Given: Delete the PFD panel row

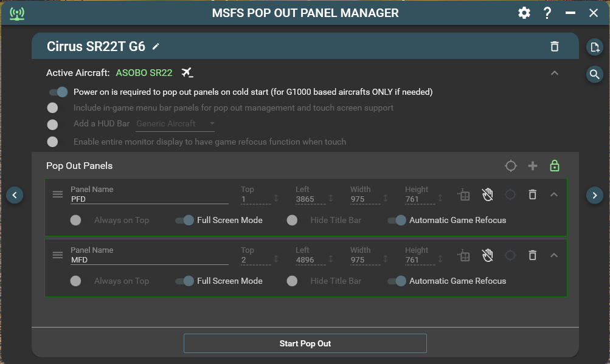Looking at the screenshot, I should click(532, 194).
